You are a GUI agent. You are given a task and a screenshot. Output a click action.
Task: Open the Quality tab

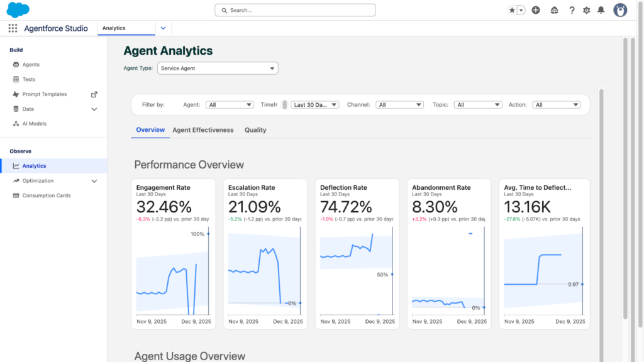255,130
